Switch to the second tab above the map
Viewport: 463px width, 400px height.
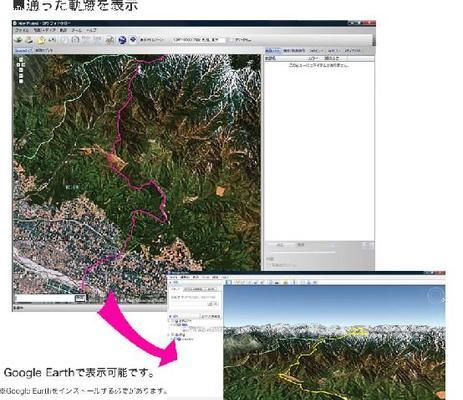click(44, 50)
